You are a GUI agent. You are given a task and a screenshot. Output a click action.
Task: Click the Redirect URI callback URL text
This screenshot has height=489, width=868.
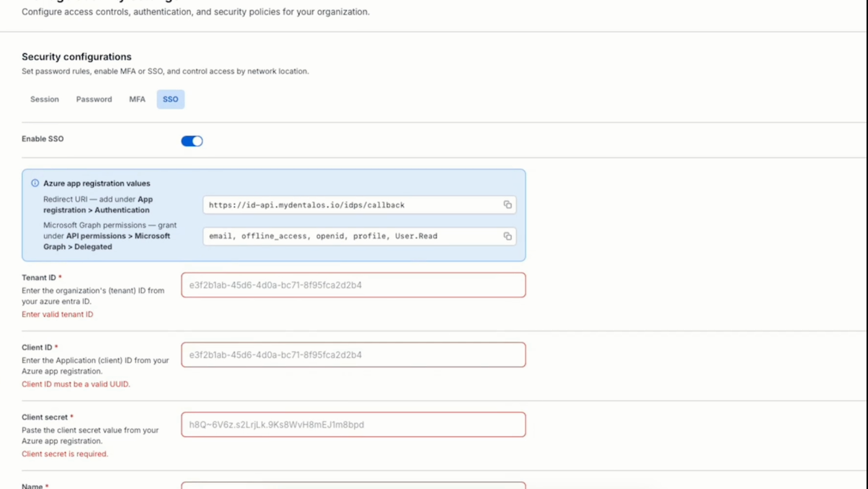click(x=306, y=205)
